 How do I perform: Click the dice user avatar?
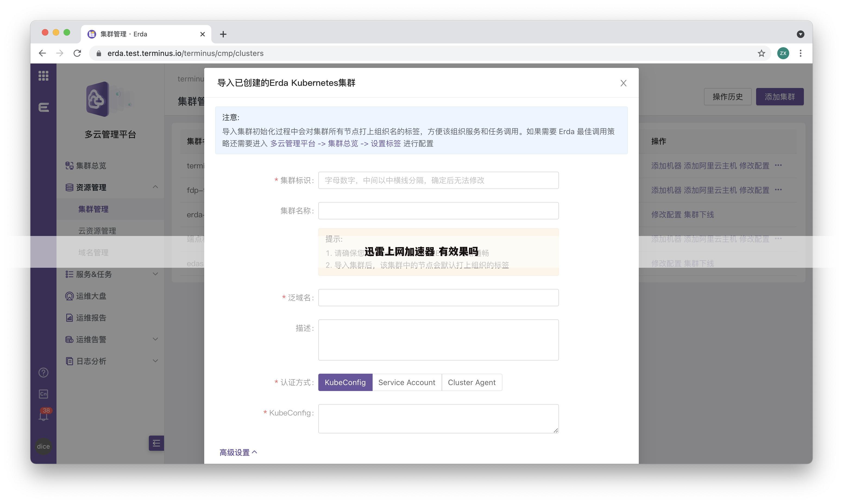pos(43,446)
